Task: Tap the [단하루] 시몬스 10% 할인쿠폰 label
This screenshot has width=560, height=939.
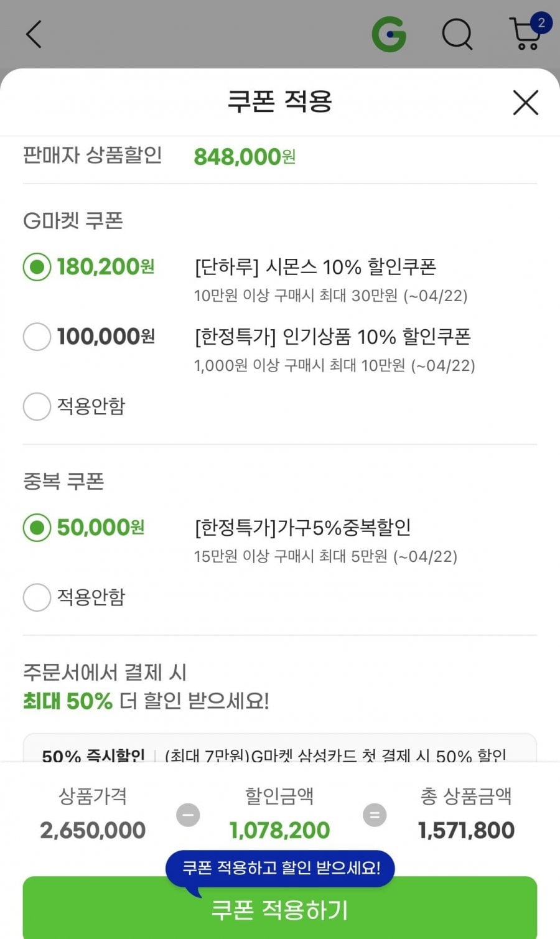Action: (x=315, y=267)
